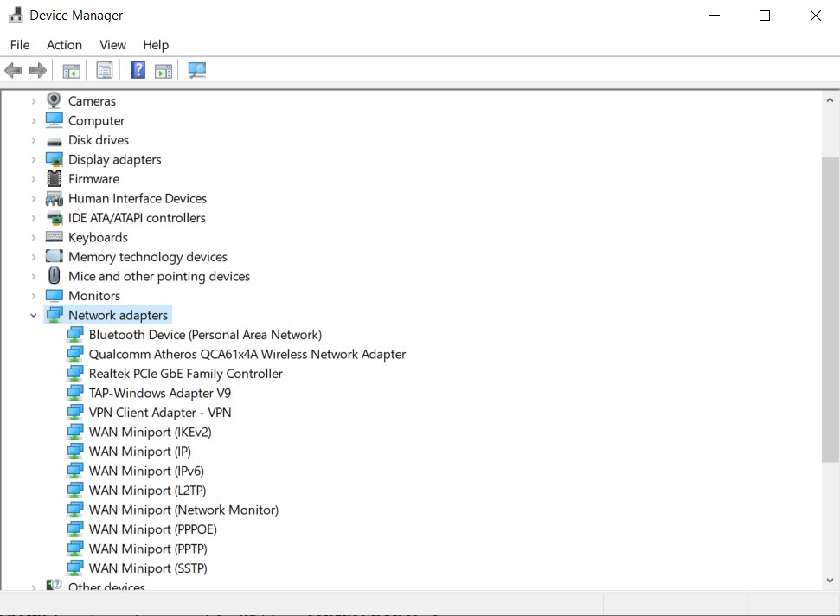This screenshot has height=616, width=840.
Task: Click the Memory technology devices icon
Action: (x=55, y=256)
